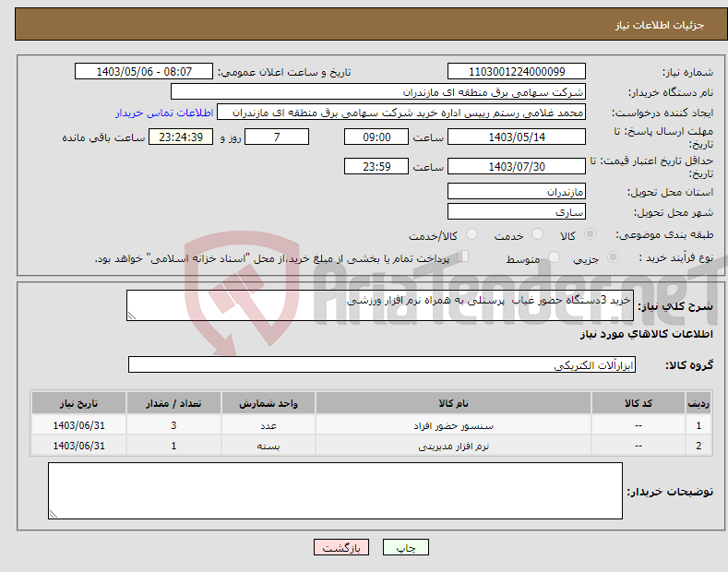Screen dimensions: 728x572
Task: Click the response deadline date 1403/05/14
Action: (x=517, y=137)
